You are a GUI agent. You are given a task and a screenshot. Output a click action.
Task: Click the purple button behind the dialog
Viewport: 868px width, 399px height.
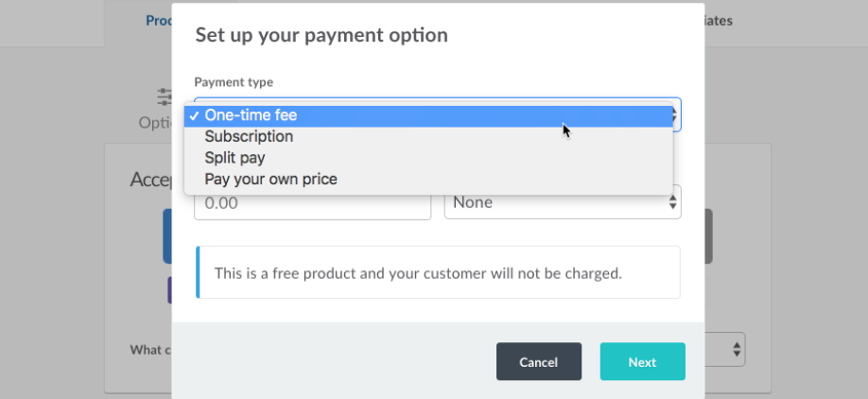pyautogui.click(x=169, y=290)
